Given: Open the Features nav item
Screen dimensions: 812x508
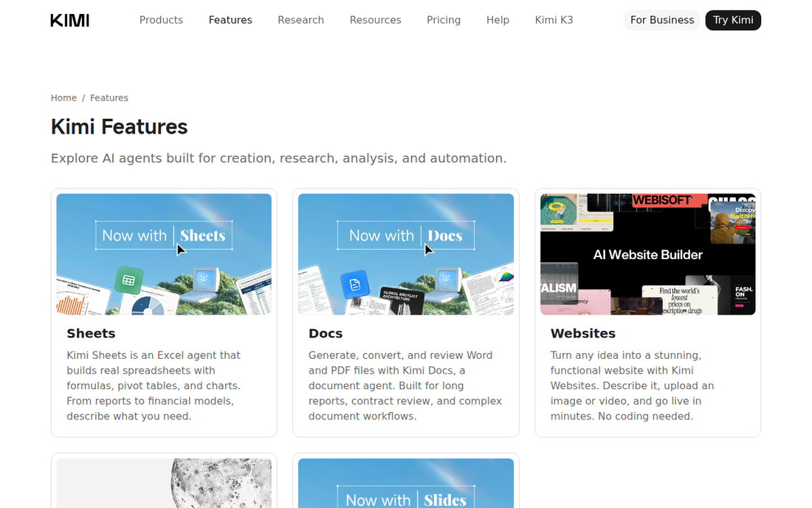Looking at the screenshot, I should tap(230, 20).
